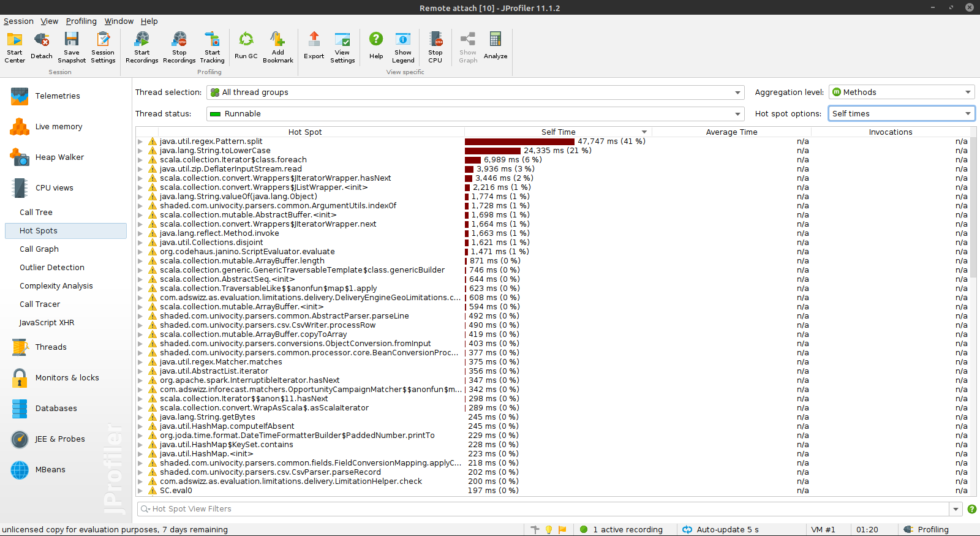Expand the java.util.regex.Pattern.split row
Image resolution: width=980 pixels, height=536 pixels.
point(140,142)
